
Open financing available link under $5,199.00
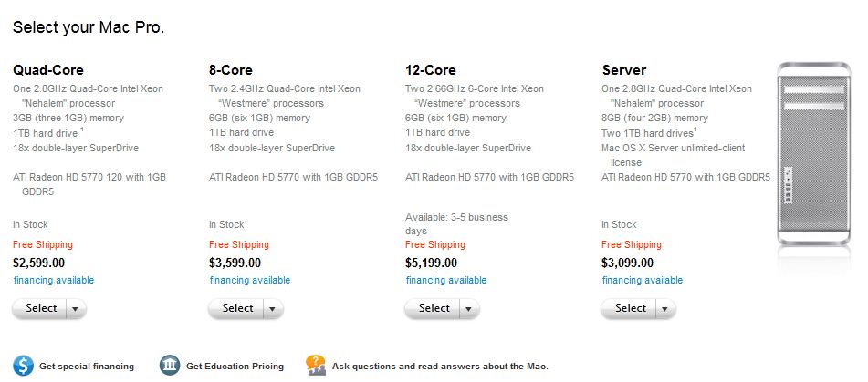(446, 280)
